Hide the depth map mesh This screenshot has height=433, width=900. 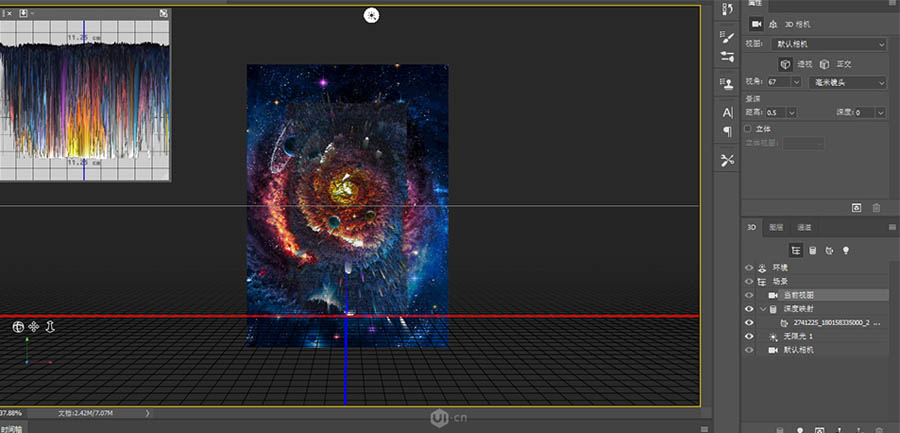[x=748, y=309]
